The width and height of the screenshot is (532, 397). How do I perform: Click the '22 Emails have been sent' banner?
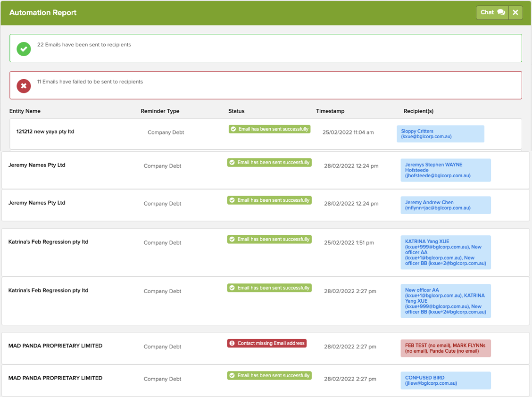(x=266, y=48)
